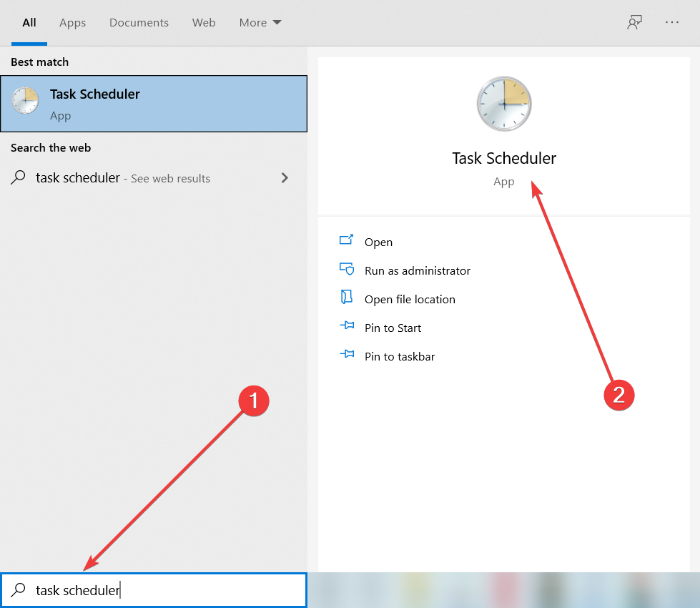
Task: Click the Best match heading
Action: [x=40, y=62]
